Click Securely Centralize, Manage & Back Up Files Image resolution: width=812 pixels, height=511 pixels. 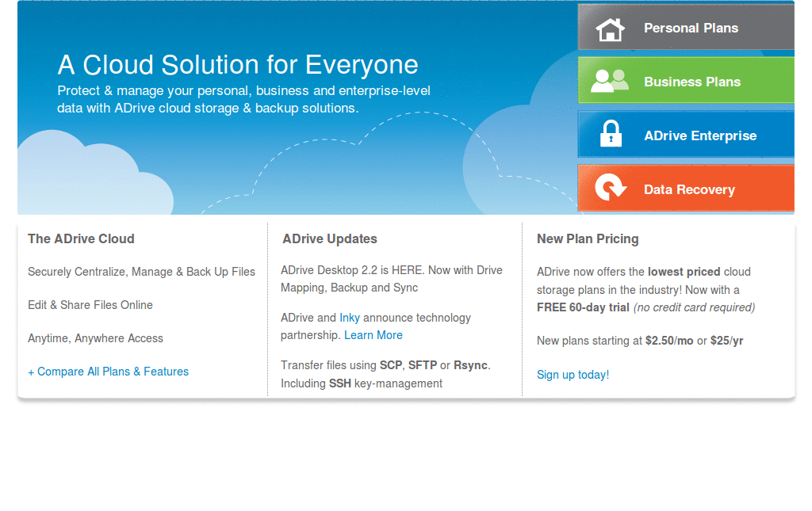pos(141,272)
